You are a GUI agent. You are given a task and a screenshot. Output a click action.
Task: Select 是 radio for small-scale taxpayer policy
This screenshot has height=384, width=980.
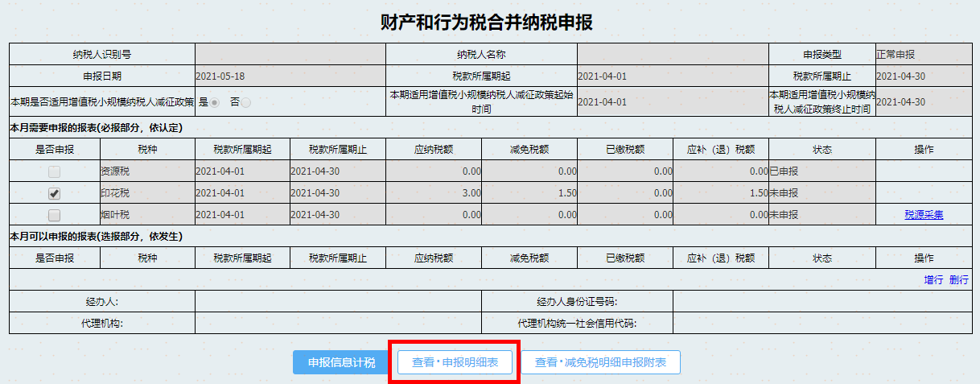coord(215,102)
